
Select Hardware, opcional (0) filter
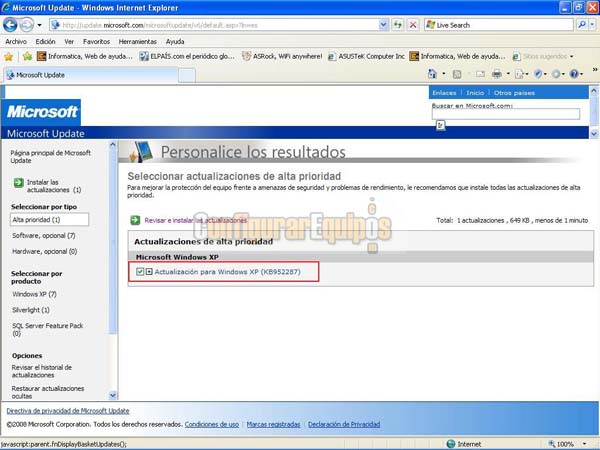pyautogui.click(x=44, y=251)
